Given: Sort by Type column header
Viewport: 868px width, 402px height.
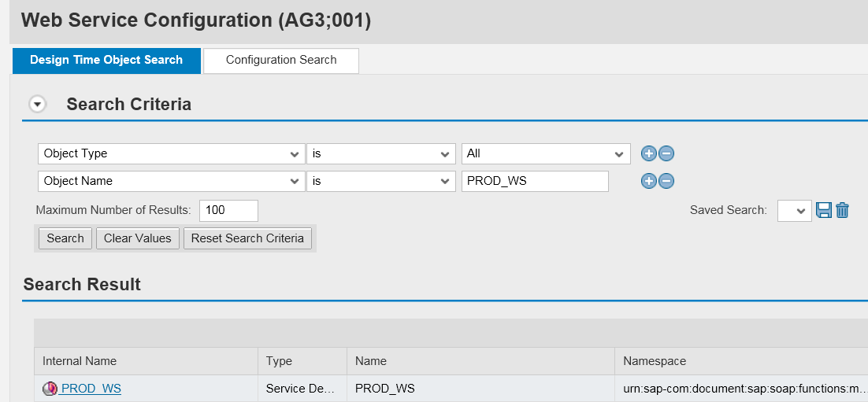Looking at the screenshot, I should (x=302, y=361).
